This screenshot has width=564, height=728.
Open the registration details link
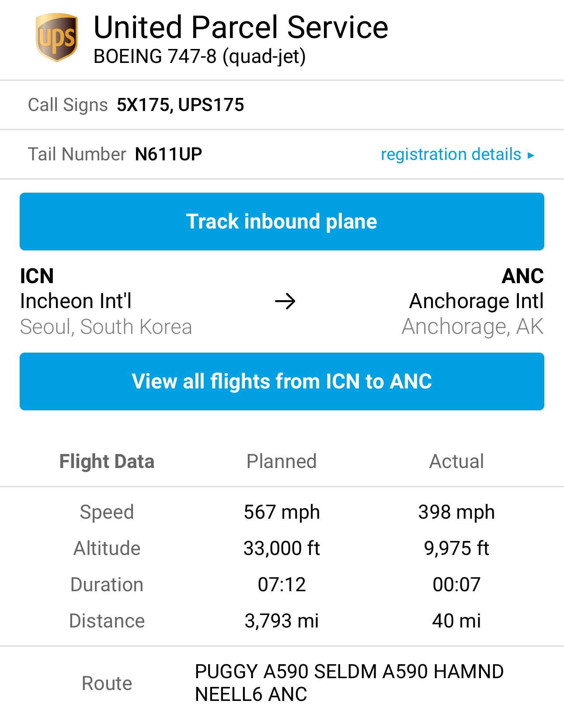pyautogui.click(x=451, y=154)
